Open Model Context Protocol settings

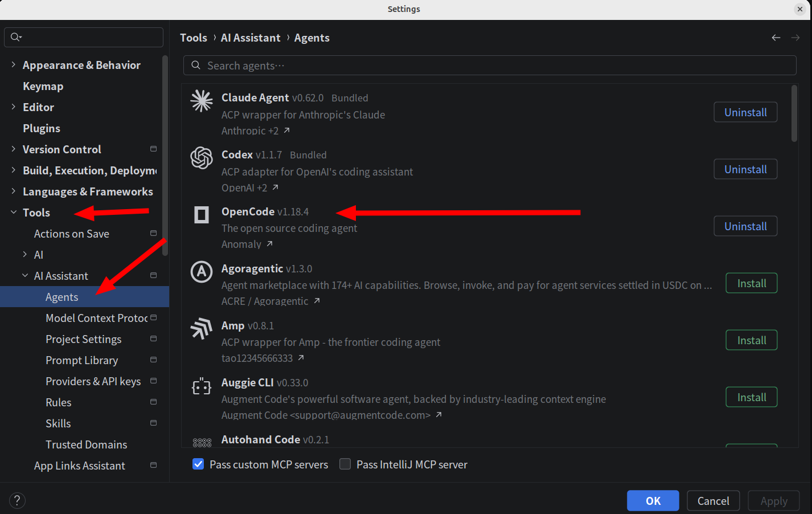(96, 318)
